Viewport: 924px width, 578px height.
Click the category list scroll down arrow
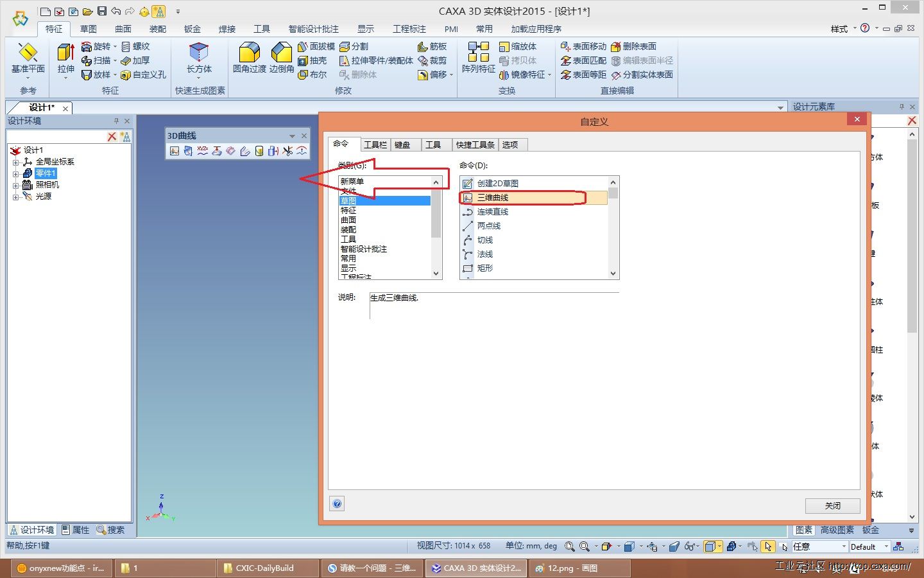[x=436, y=273]
